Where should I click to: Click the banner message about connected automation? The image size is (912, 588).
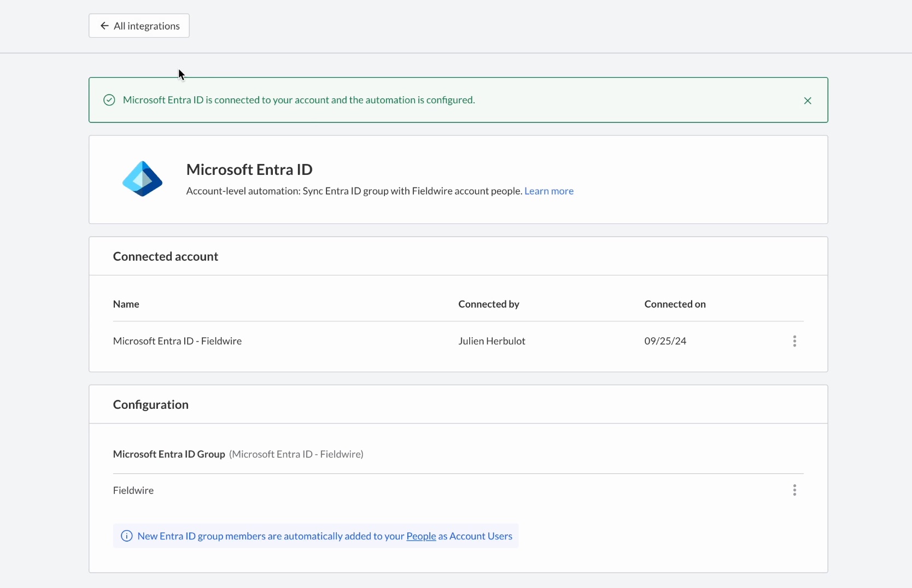pos(299,100)
